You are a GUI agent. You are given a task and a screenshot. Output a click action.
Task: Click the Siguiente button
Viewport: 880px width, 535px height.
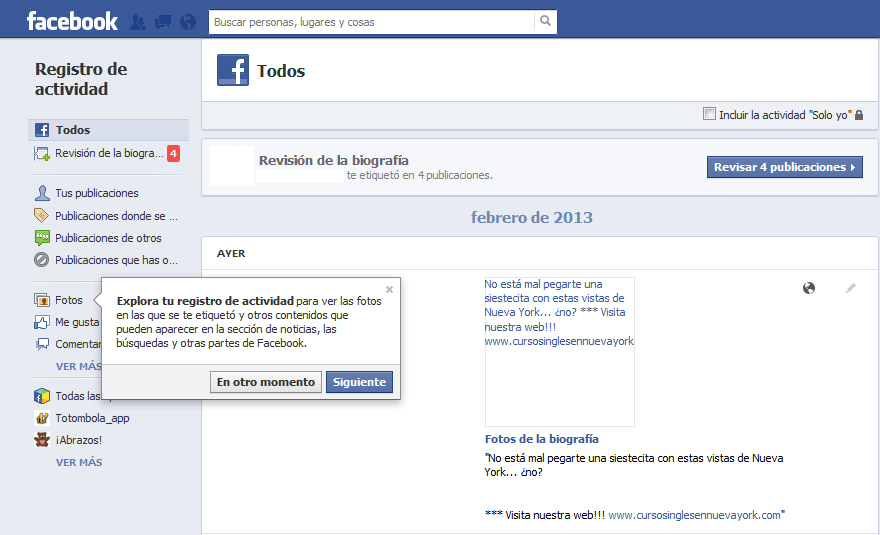click(x=359, y=382)
